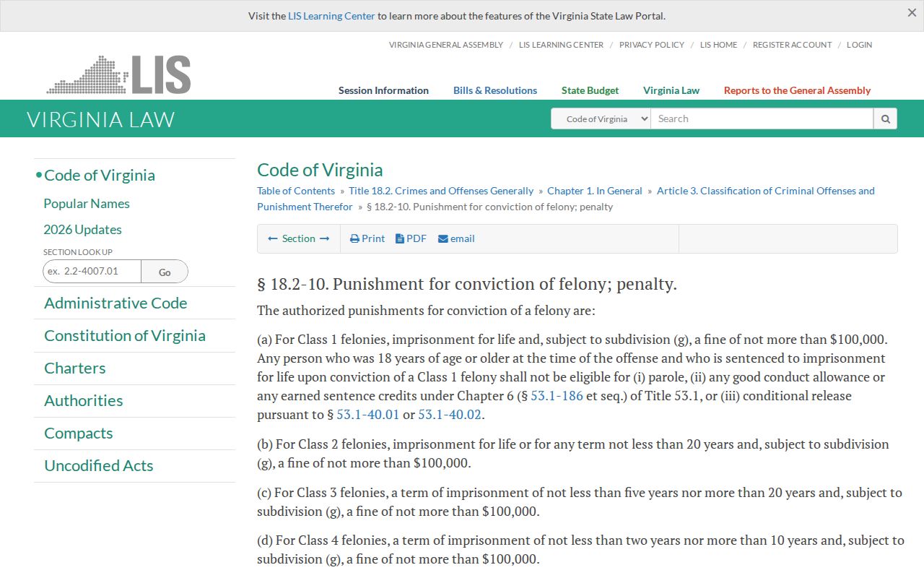Open the Virginia General Assembly top link
The image size is (924, 578).
(x=446, y=45)
